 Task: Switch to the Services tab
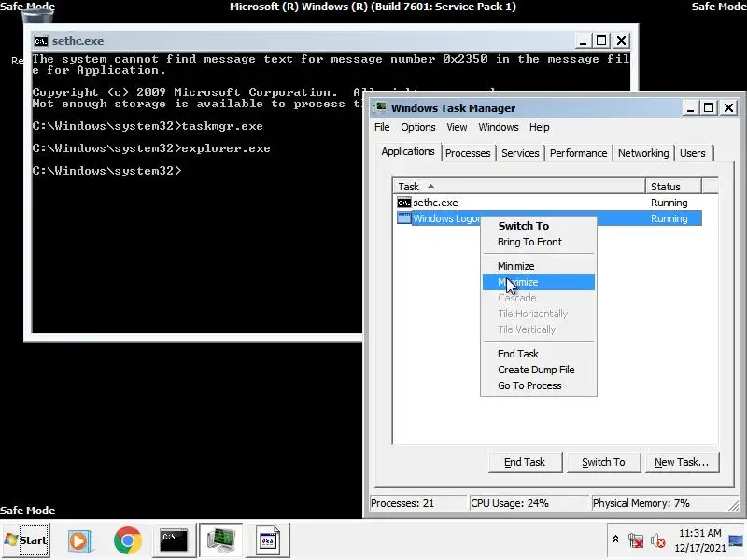click(x=520, y=153)
